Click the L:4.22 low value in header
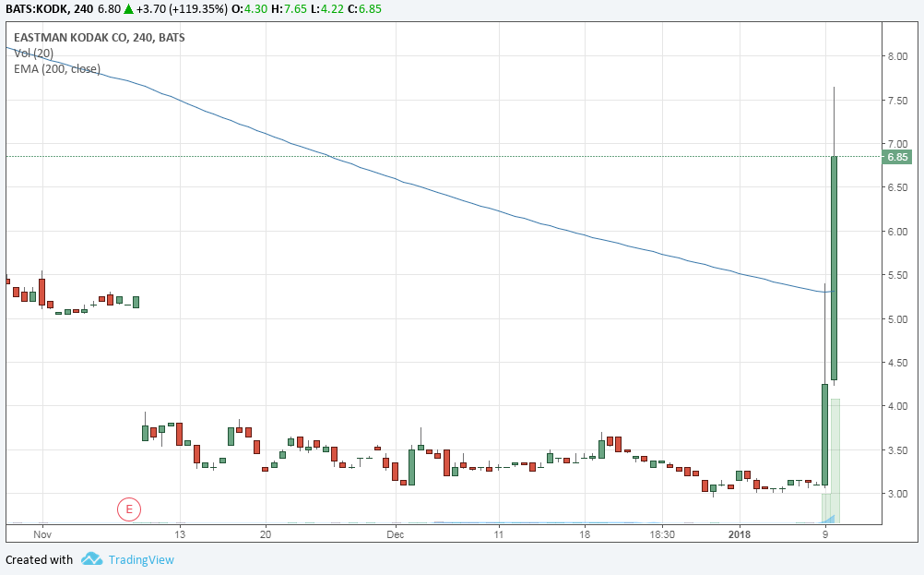Viewport: 924px width, 575px height. [x=327, y=9]
